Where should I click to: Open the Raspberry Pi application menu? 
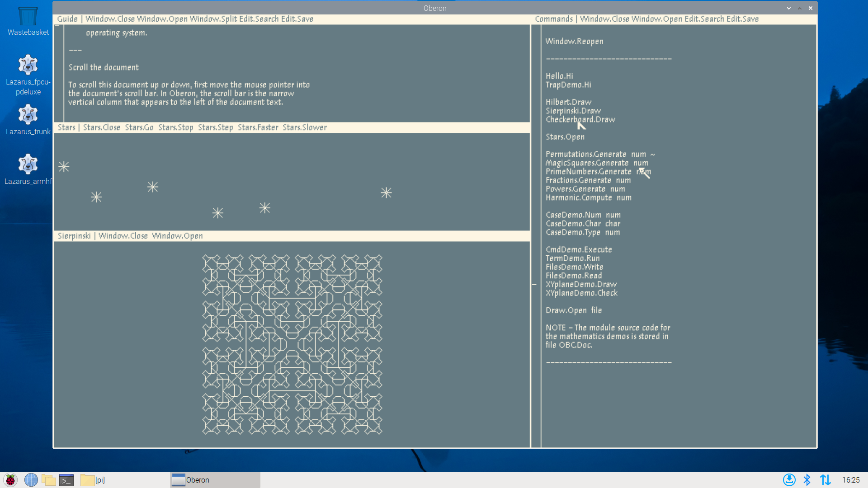pyautogui.click(x=10, y=480)
